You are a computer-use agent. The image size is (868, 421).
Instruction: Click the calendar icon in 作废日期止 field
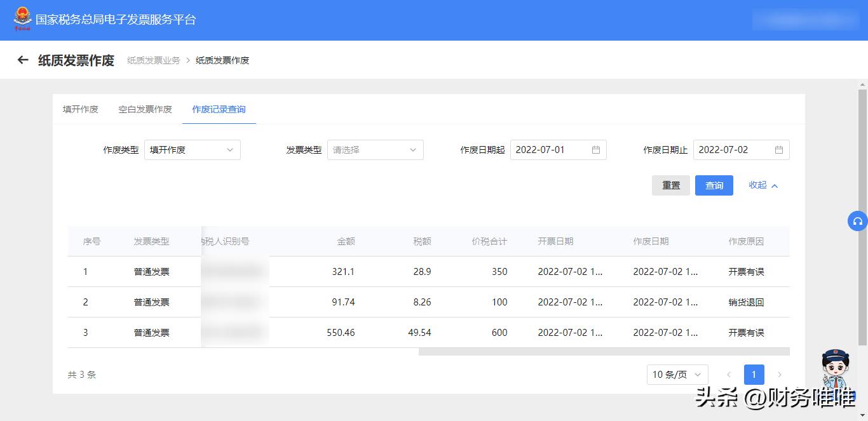(x=778, y=150)
